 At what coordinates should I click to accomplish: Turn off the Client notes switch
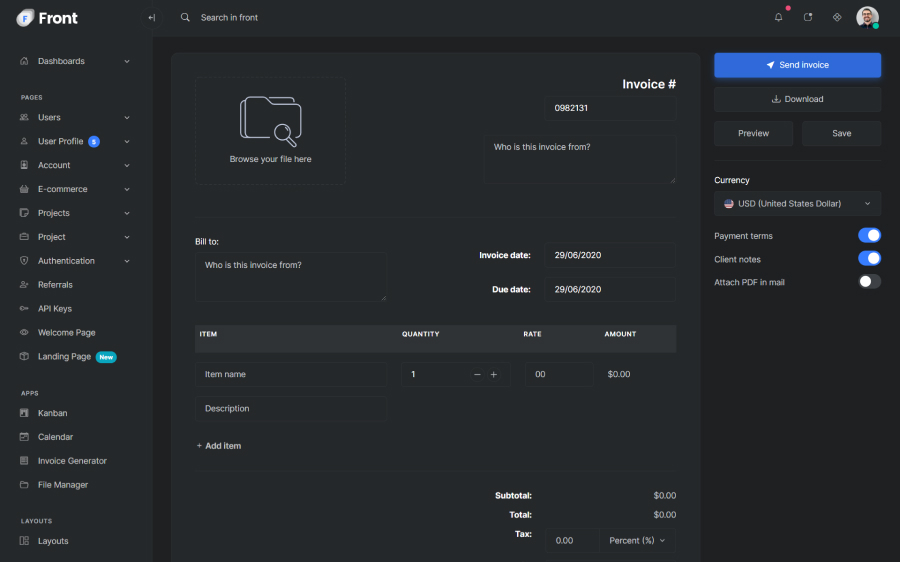pyautogui.click(x=869, y=259)
